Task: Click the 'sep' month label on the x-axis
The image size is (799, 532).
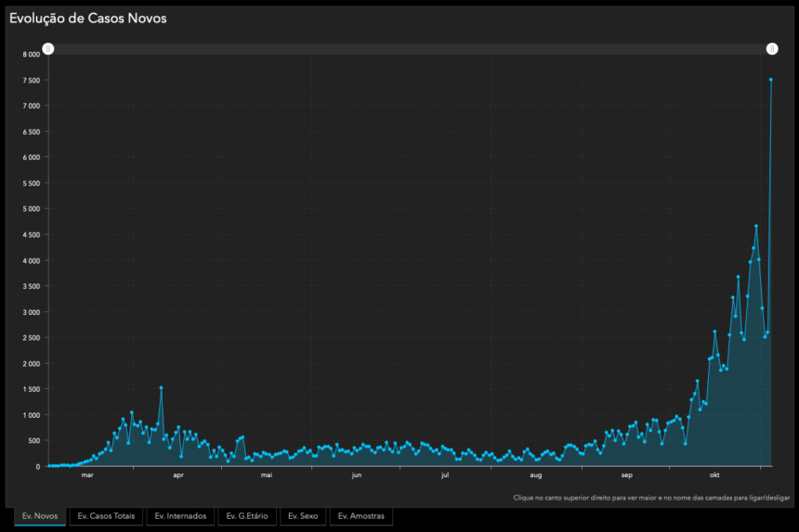Action: (x=627, y=475)
